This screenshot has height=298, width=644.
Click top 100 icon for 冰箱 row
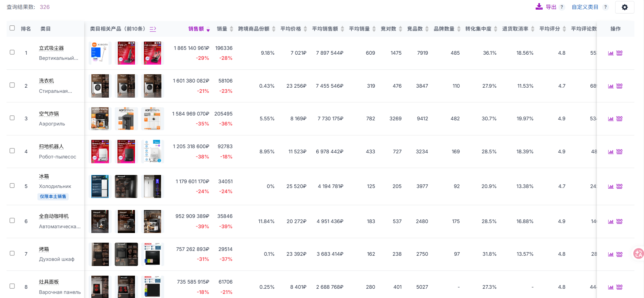click(619, 186)
